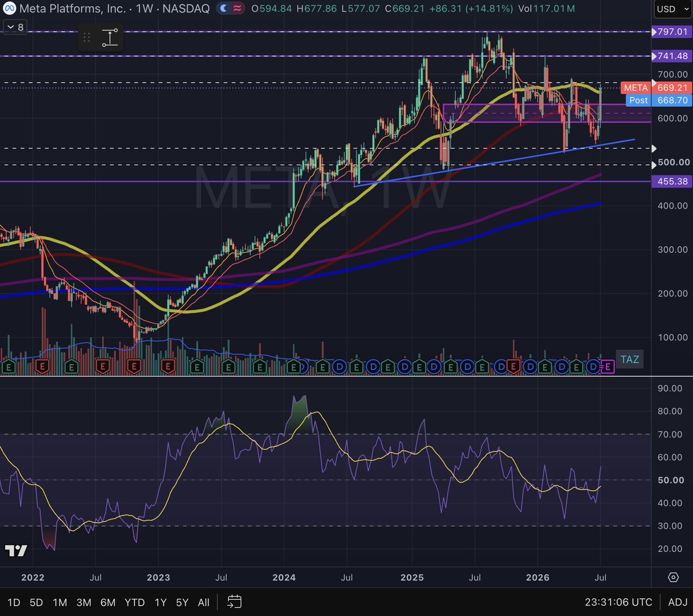Click the O594.84 open value
The height and width of the screenshot is (616, 693).
[x=271, y=9]
